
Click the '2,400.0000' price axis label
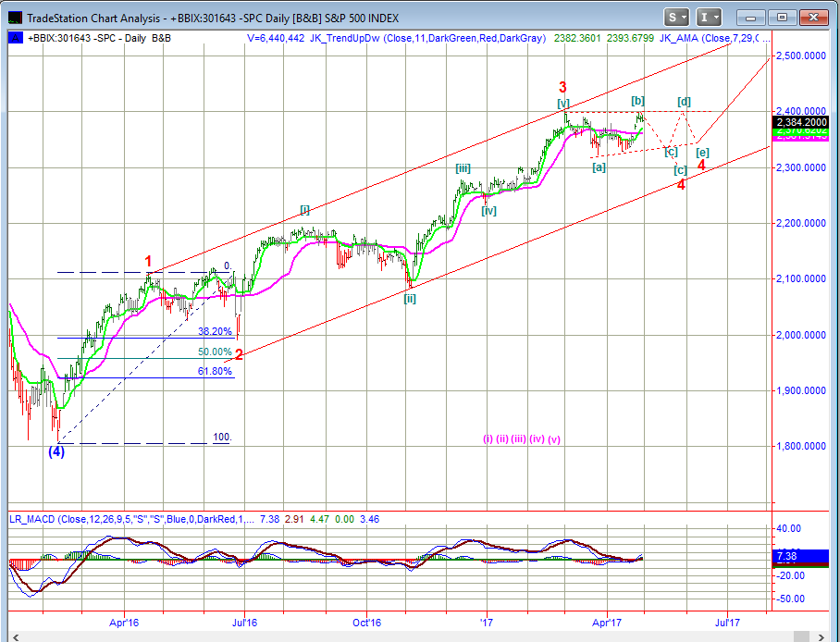[x=801, y=111]
